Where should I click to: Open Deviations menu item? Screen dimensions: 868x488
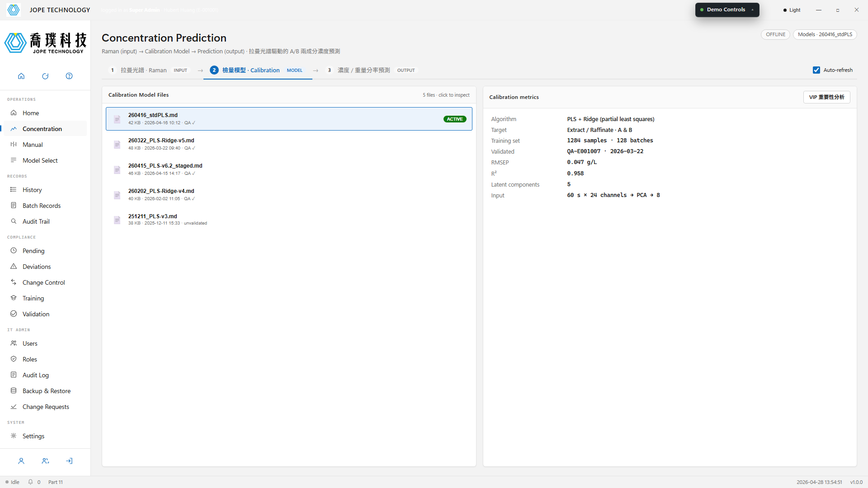pos(45,267)
